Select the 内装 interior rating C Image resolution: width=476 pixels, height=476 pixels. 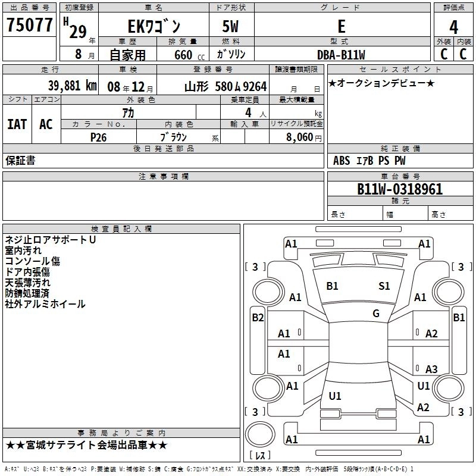(x=463, y=54)
